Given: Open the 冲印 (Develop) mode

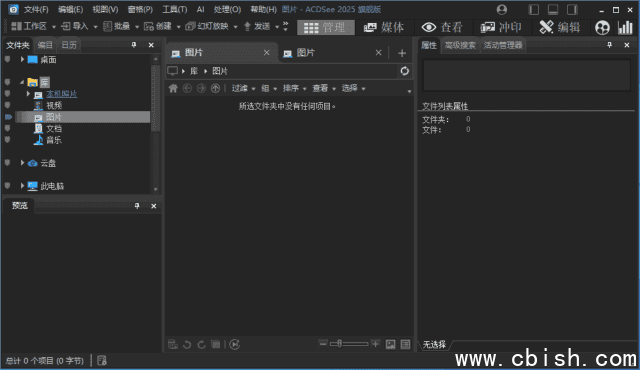Looking at the screenshot, I should tap(501, 27).
